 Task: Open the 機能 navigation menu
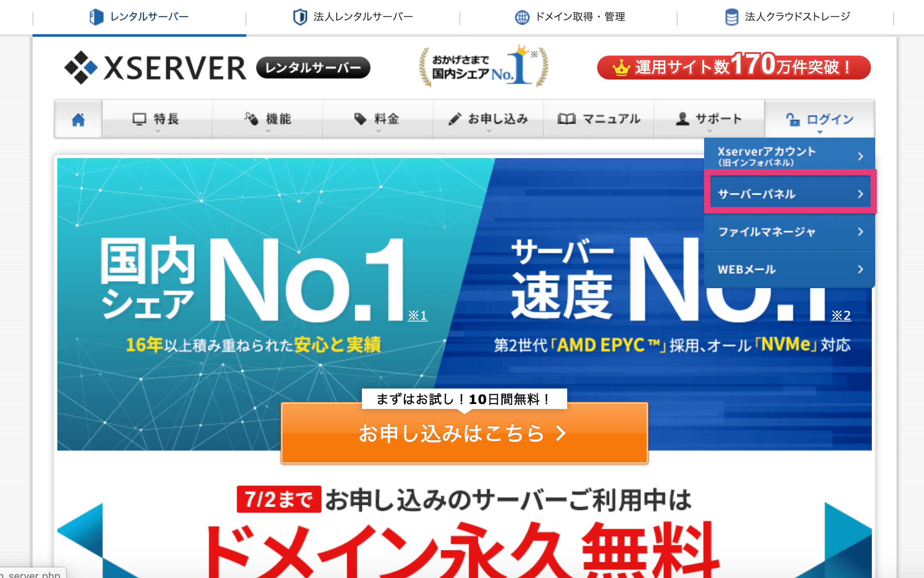click(x=268, y=119)
